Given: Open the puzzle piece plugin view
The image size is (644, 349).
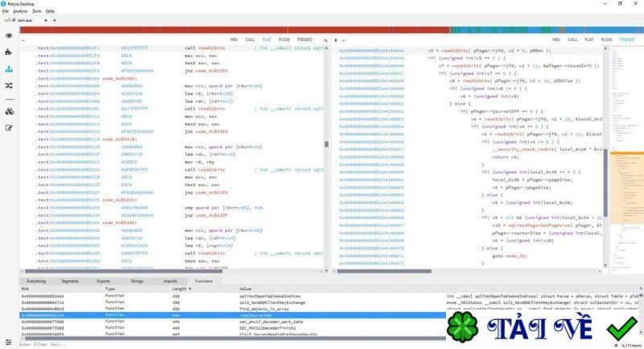Looking at the screenshot, I should 9,52.
